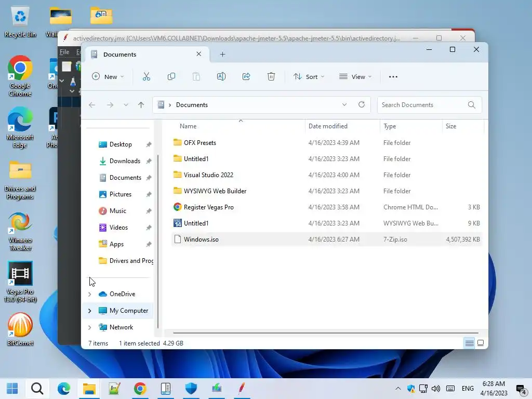The height and width of the screenshot is (399, 532).
Task: Select the Visual Studio 2022 folder
Action: pyautogui.click(x=326, y=175)
